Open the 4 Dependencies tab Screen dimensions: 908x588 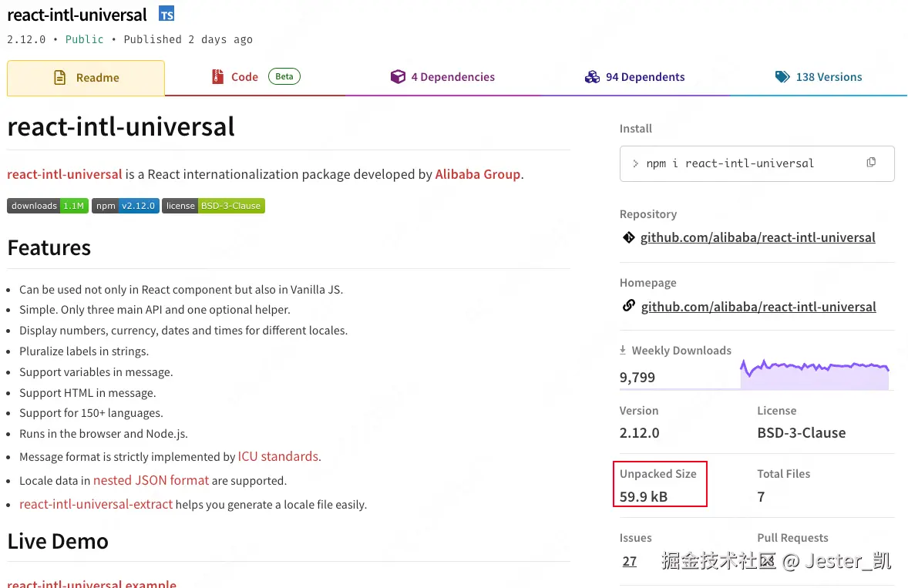coord(442,77)
